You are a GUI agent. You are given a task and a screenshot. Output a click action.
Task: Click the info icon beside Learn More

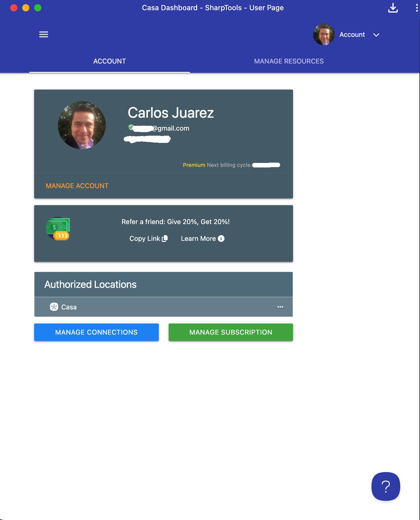click(x=221, y=238)
